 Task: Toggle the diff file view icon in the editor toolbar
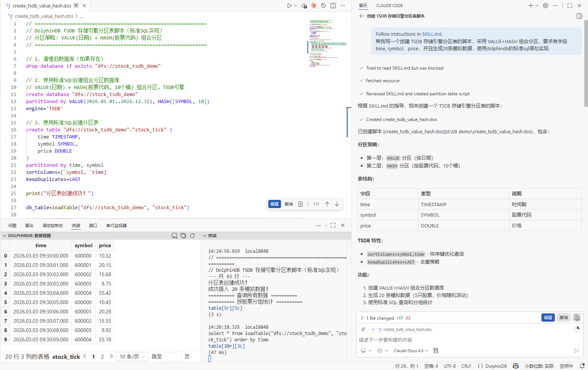(x=300, y=204)
